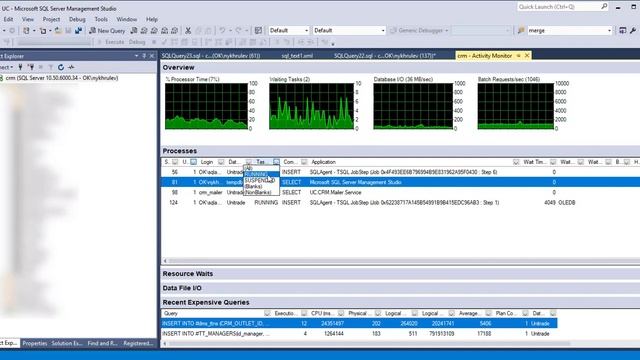Viewport: 640px width, 360px height.
Task: Expand the Resource Waits section
Action: (400, 273)
